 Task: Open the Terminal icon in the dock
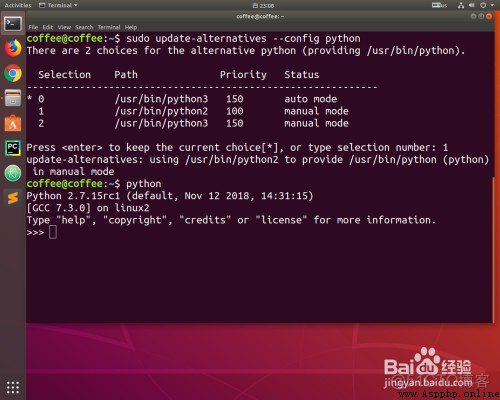[x=13, y=24]
